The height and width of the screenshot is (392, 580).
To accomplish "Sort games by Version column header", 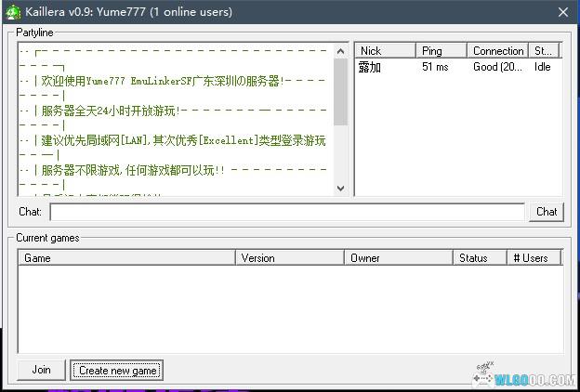I will (290, 257).
